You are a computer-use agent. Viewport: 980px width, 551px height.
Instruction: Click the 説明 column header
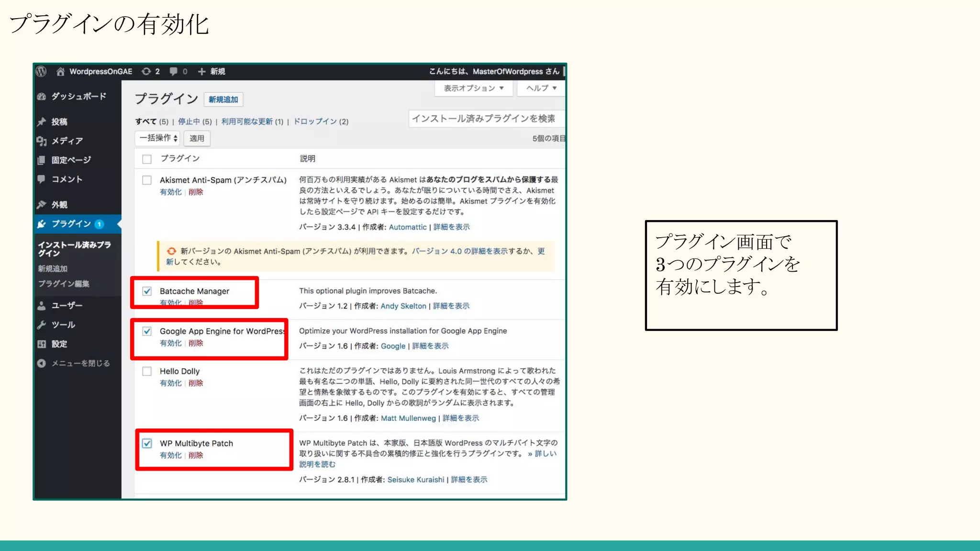click(307, 159)
